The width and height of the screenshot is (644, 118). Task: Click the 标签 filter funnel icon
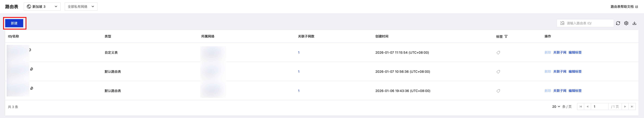(506, 36)
